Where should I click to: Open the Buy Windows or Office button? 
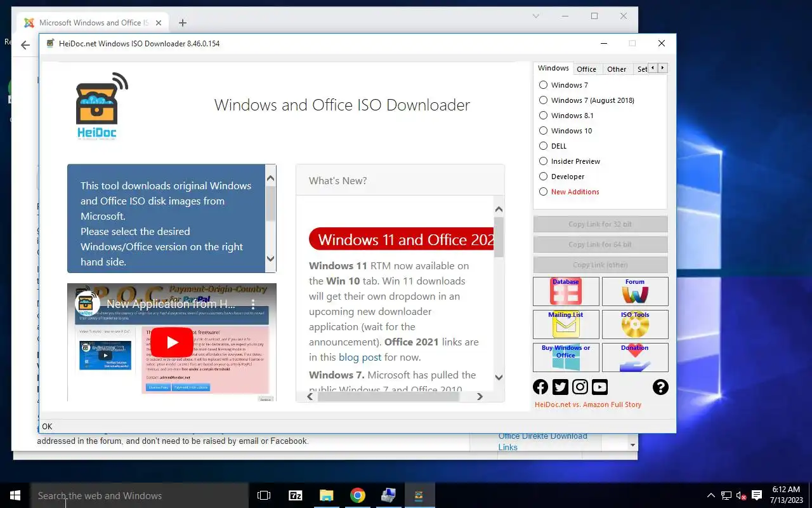coord(566,358)
